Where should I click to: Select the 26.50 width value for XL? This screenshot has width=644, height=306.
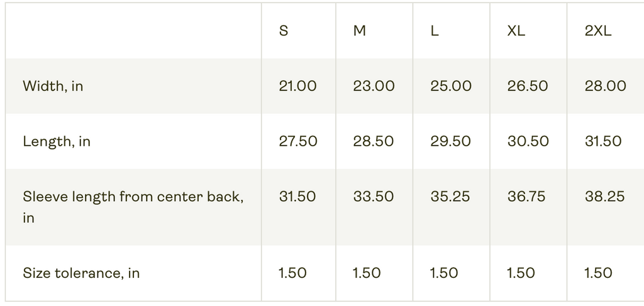528,86
